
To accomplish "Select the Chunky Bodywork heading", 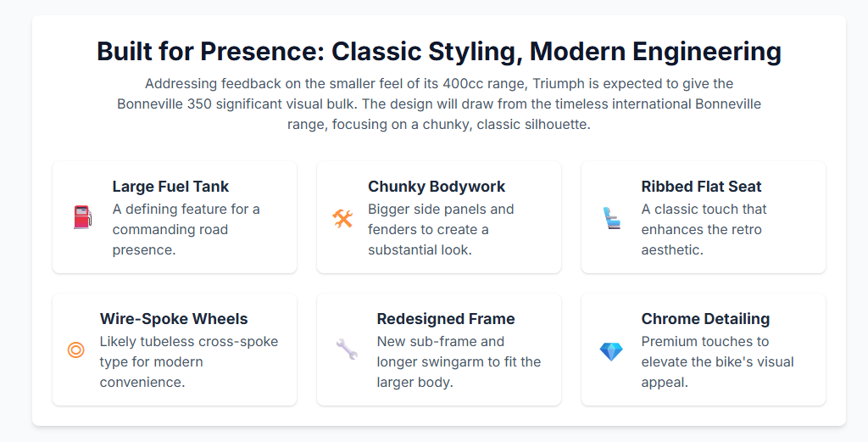I will click(x=437, y=187).
